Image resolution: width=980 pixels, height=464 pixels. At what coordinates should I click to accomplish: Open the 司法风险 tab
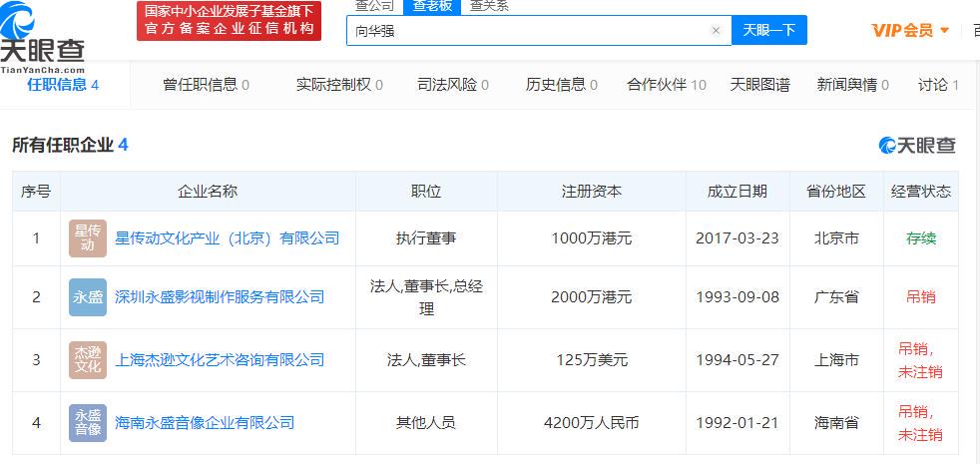click(x=453, y=85)
